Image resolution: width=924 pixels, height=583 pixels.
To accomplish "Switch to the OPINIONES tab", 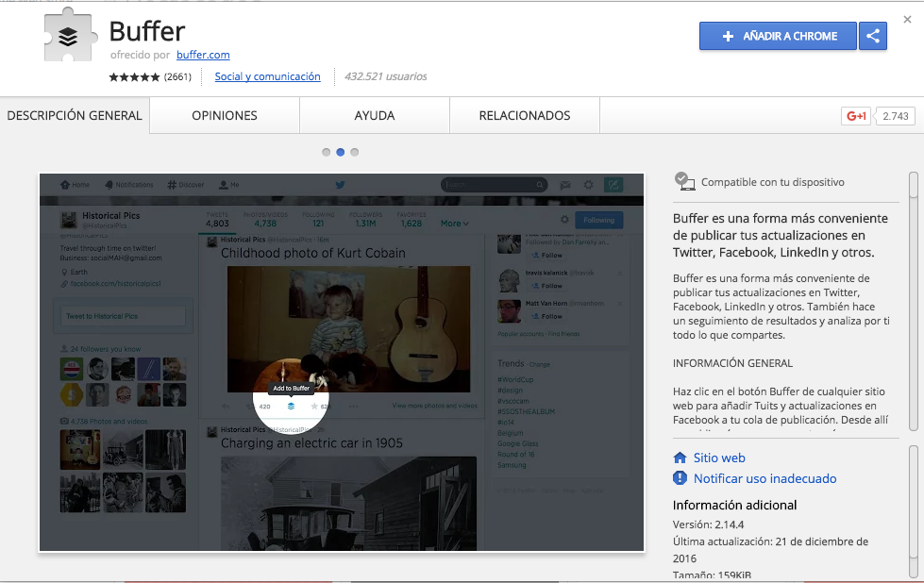I will click(x=224, y=114).
